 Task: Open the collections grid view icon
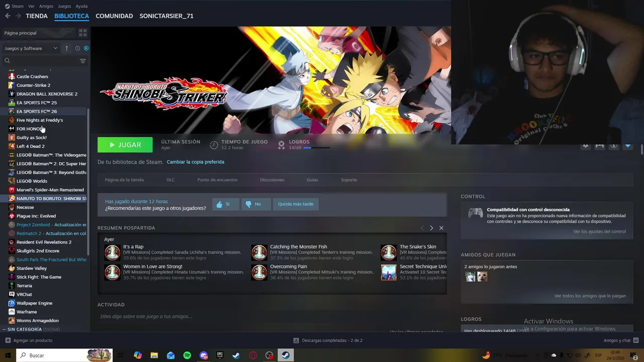click(83, 33)
